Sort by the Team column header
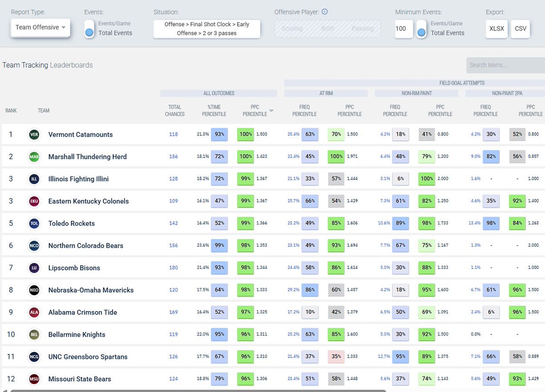The height and width of the screenshot is (392, 545). coord(44,111)
